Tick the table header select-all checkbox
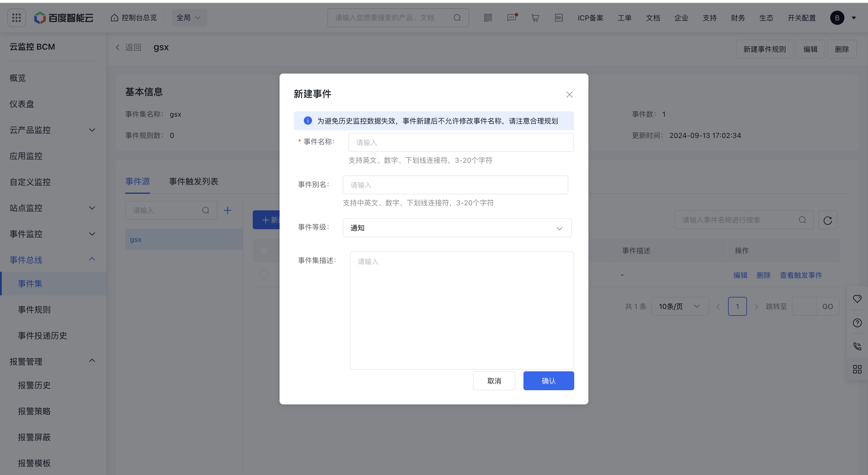868x475 pixels. click(x=264, y=250)
